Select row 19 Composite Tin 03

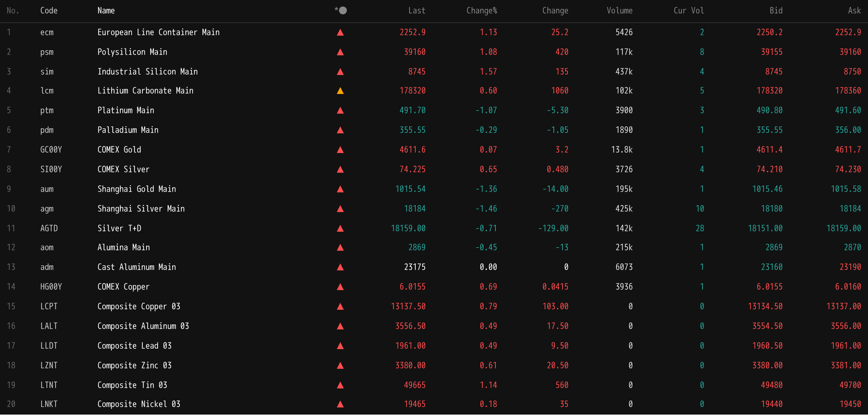coord(132,385)
